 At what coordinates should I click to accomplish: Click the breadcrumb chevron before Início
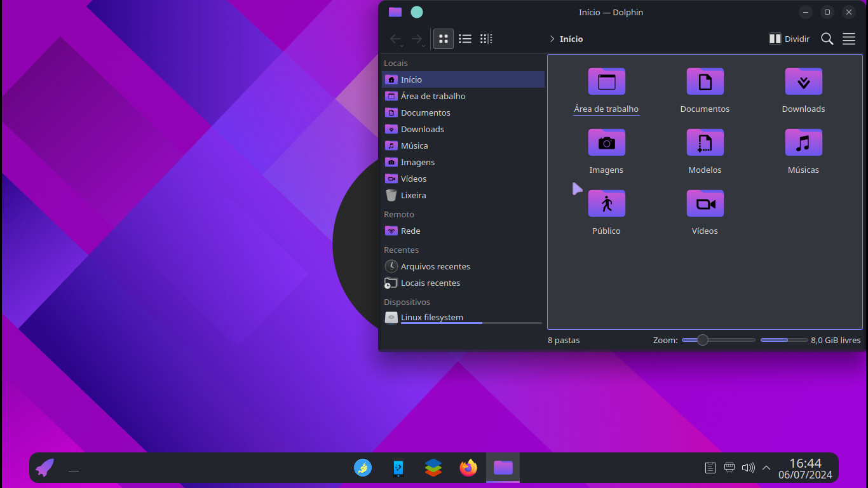pyautogui.click(x=552, y=39)
